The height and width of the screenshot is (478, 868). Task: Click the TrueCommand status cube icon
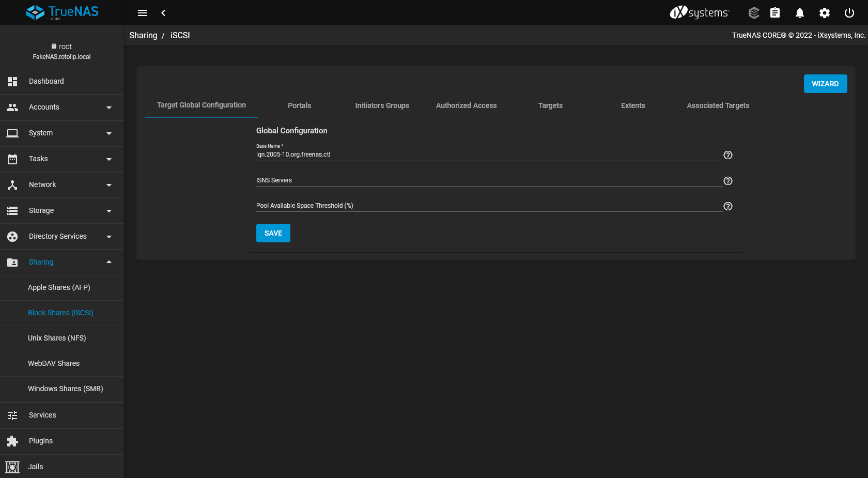754,12
